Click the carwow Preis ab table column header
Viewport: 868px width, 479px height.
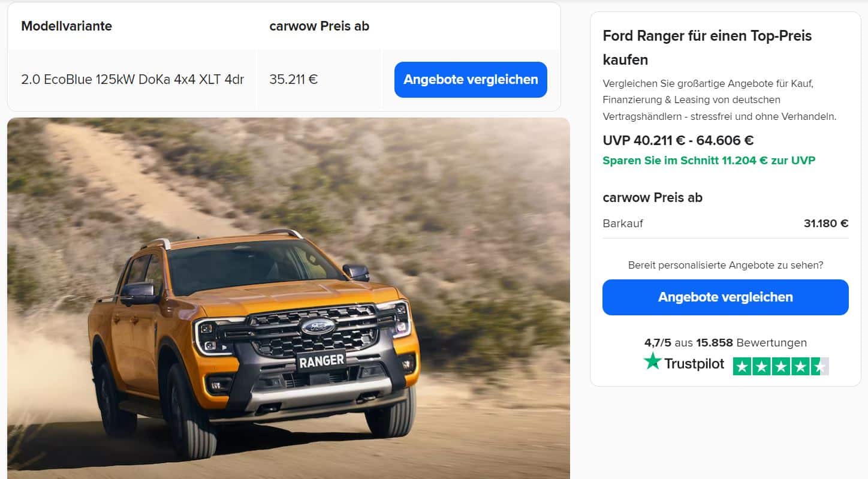point(320,26)
